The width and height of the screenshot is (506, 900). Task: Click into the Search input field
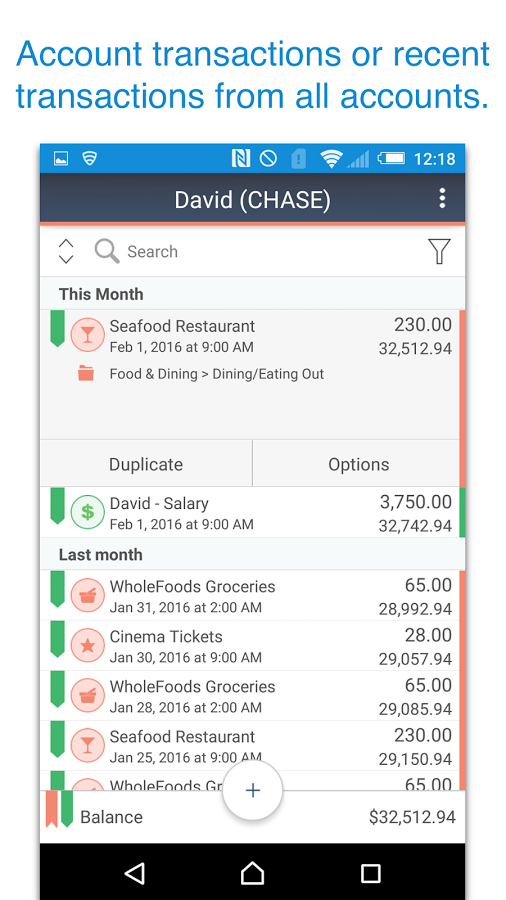(270, 251)
